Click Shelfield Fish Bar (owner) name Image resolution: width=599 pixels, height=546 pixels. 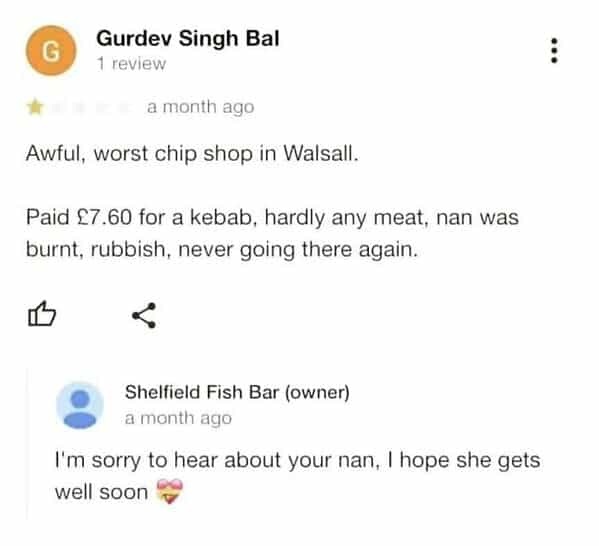pos(237,392)
